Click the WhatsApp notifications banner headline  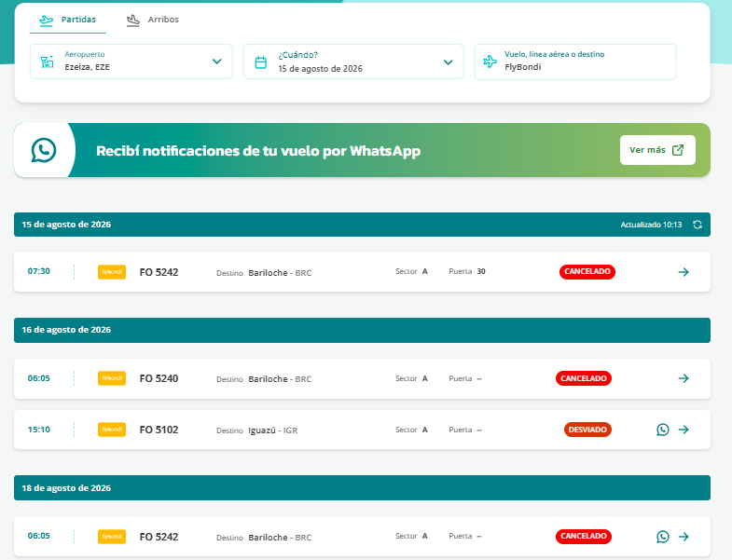(258, 151)
